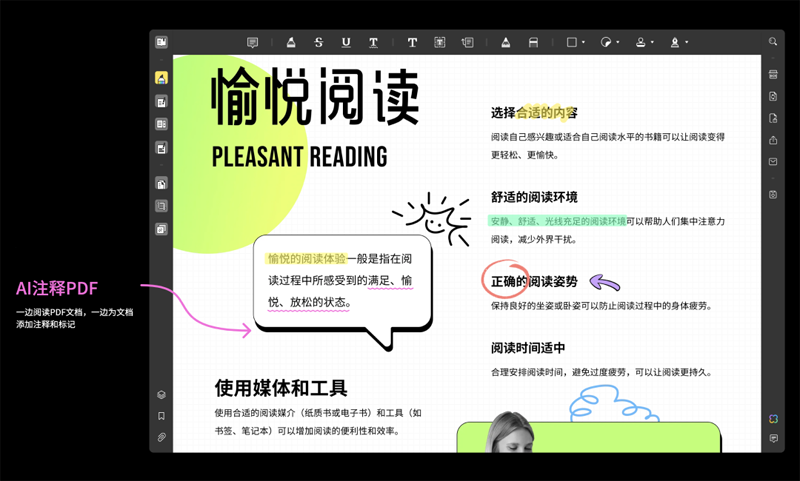Open the UPDF AI assistant icon
800x481 pixels.
[773, 418]
